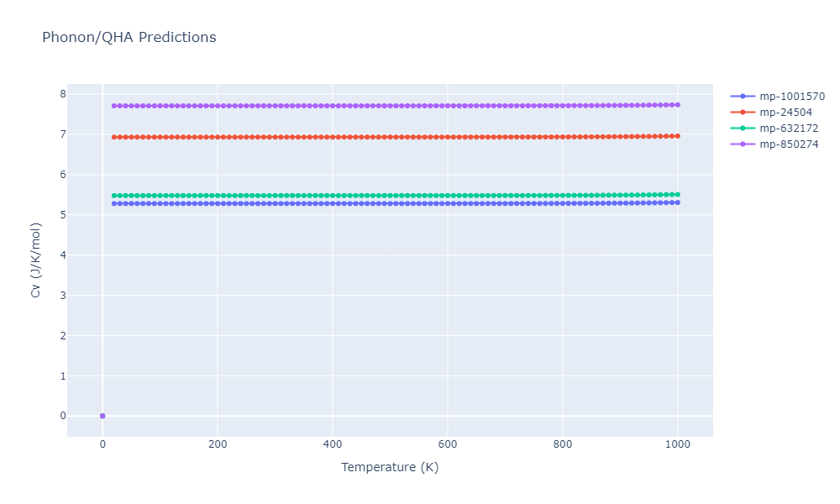Image resolution: width=840 pixels, height=504 pixels.
Task: Click the 3 tick label on y-axis
Action: pos(63,296)
